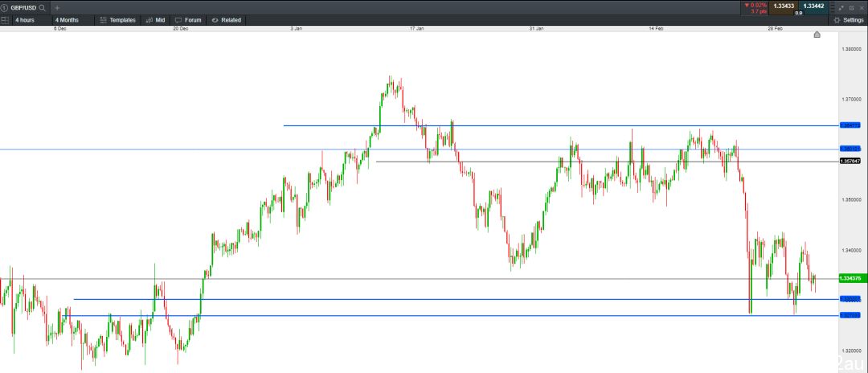Click the 17 Jan date label

click(417, 28)
